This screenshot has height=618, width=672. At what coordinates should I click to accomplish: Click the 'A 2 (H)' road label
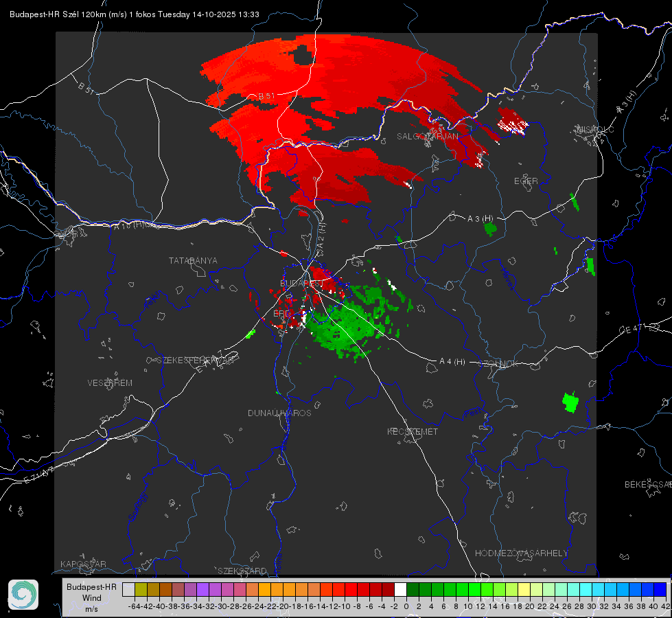pyautogui.click(x=321, y=236)
